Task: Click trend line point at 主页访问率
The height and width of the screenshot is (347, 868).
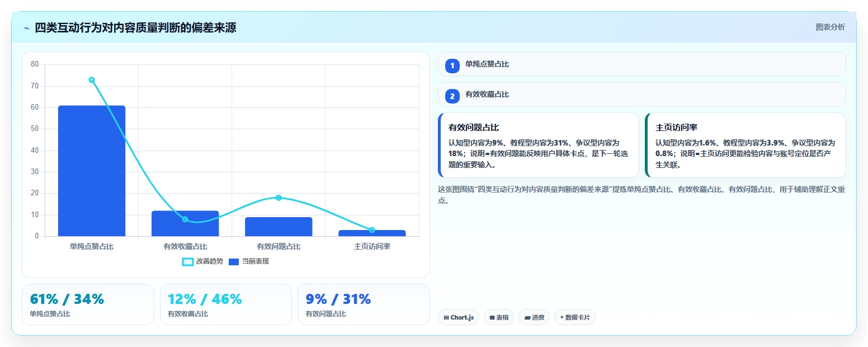Action: point(372,230)
